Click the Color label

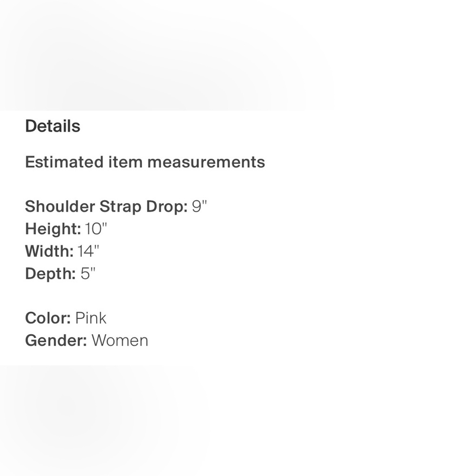[x=48, y=318]
